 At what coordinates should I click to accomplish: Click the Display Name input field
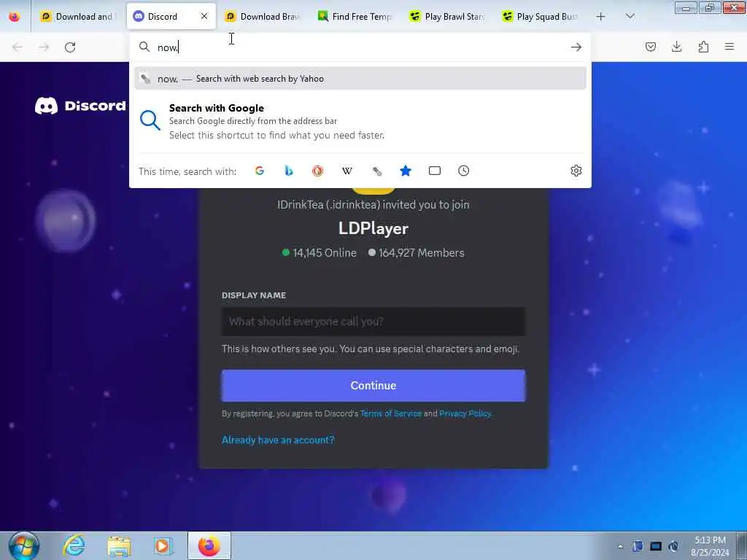(373, 322)
